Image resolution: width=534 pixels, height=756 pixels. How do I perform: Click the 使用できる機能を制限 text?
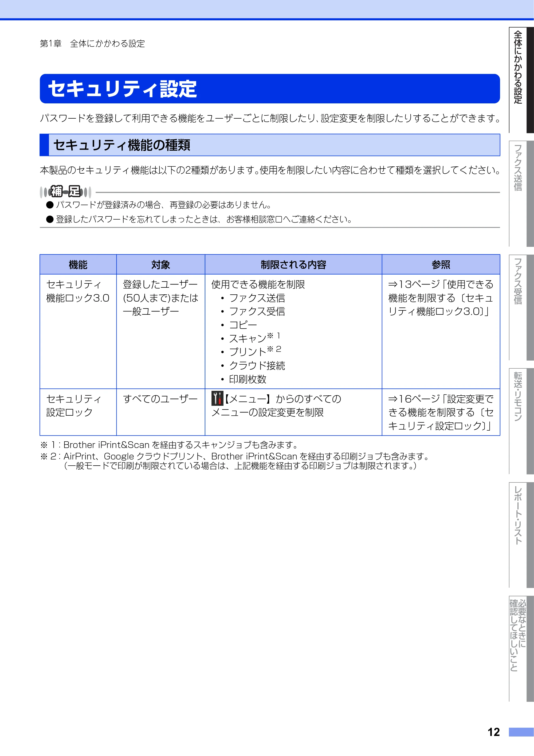[258, 284]
